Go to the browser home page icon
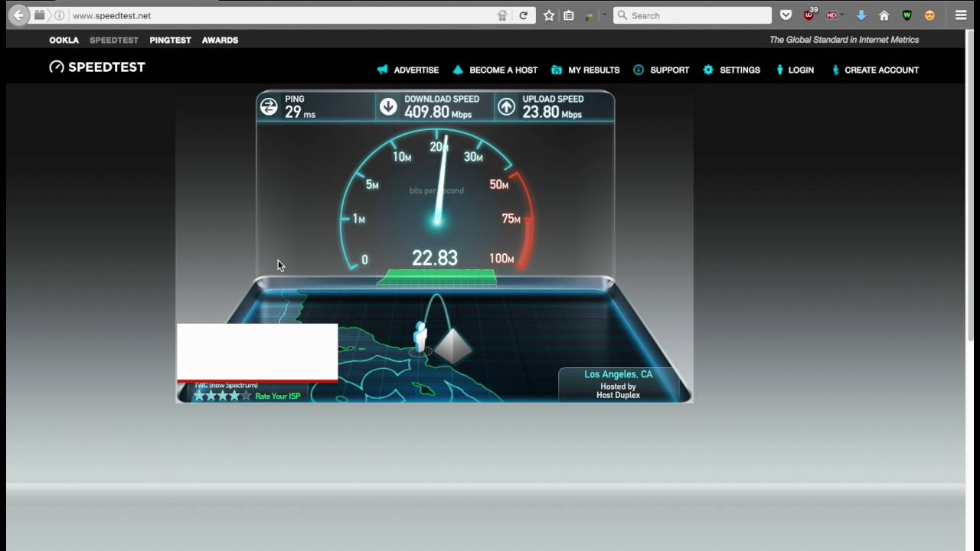980x551 pixels. coord(884,15)
